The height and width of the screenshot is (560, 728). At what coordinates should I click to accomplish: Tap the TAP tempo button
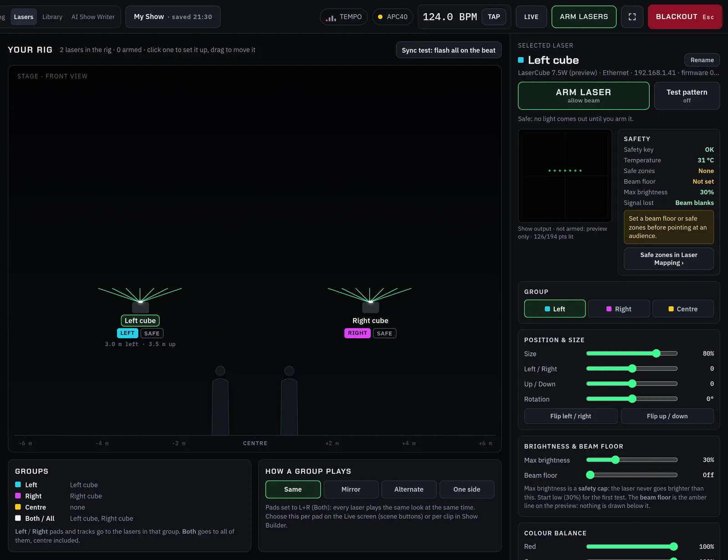(494, 17)
